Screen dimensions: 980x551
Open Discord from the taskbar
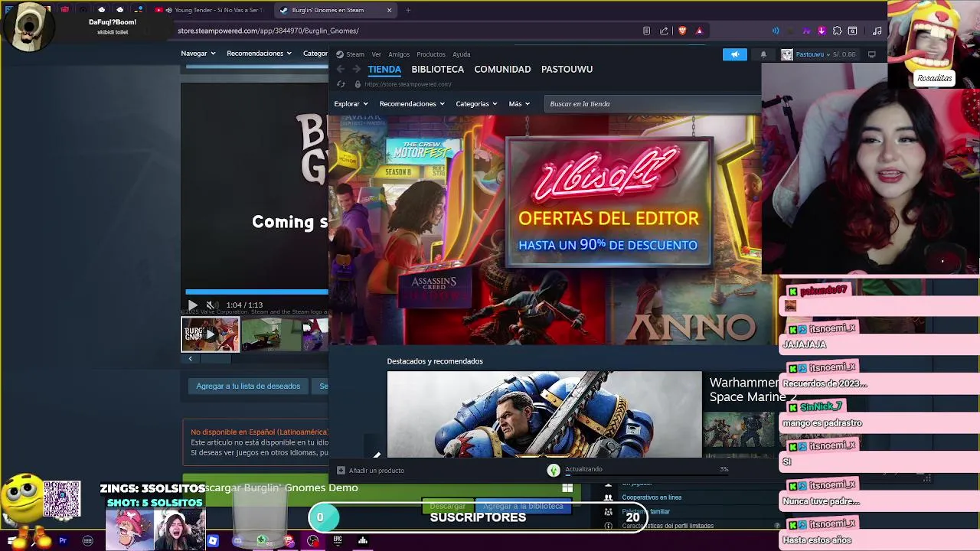pos(237,541)
